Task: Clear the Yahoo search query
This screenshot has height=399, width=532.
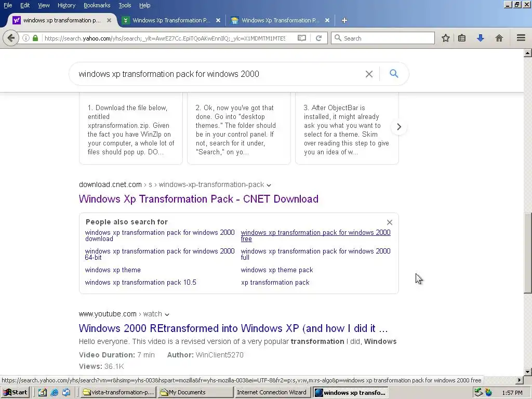Action: pos(369,74)
